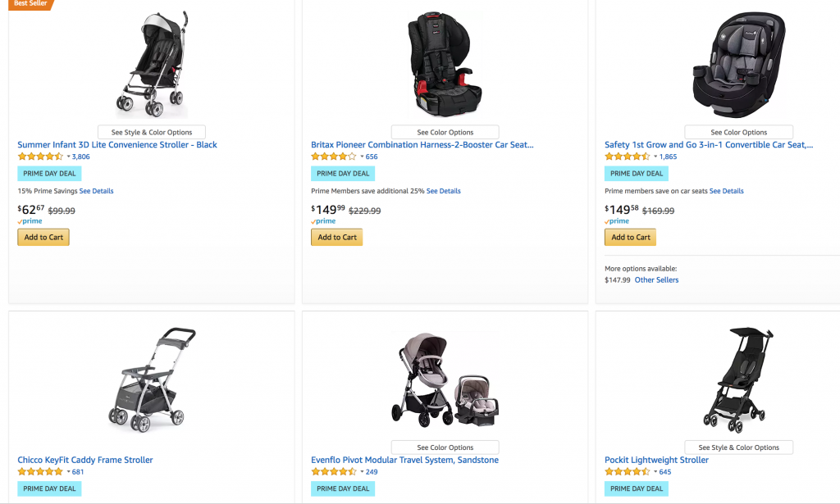Open the Other Sellers link
840x504 pixels.
tap(656, 280)
